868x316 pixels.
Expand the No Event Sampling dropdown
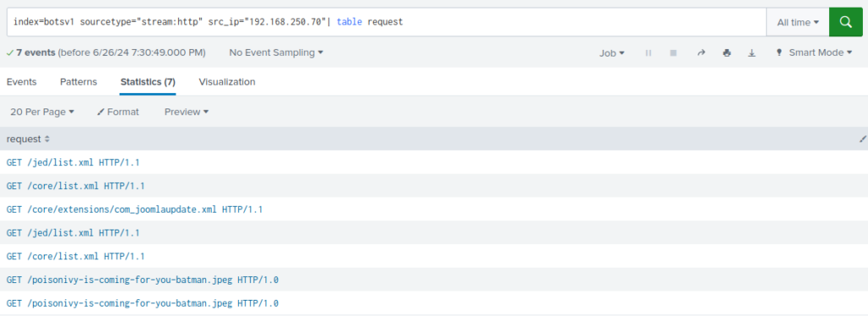(276, 53)
